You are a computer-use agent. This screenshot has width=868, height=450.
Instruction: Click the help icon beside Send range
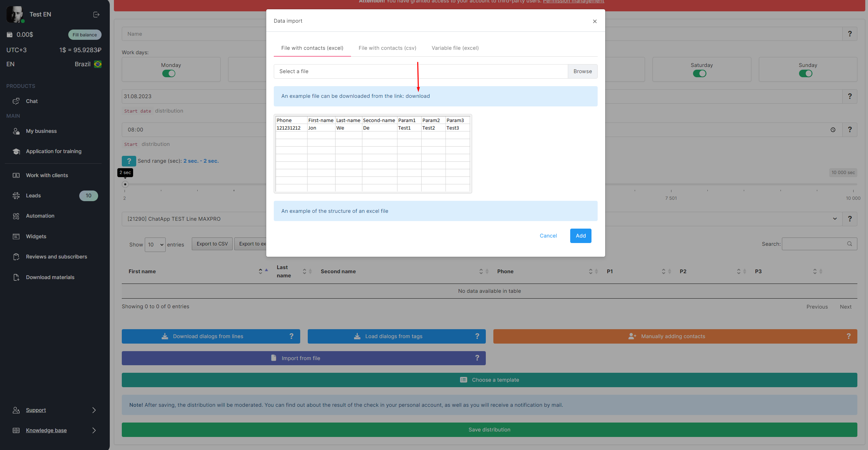[x=129, y=161]
